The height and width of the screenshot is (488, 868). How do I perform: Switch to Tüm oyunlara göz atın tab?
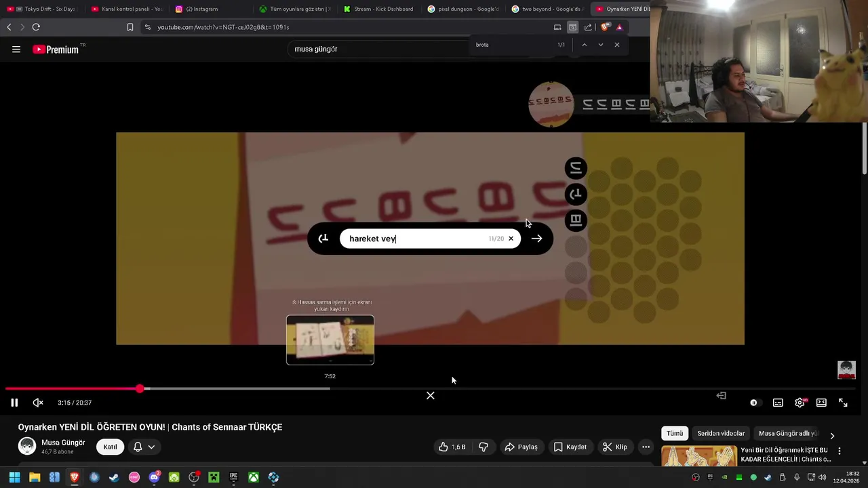point(294,9)
